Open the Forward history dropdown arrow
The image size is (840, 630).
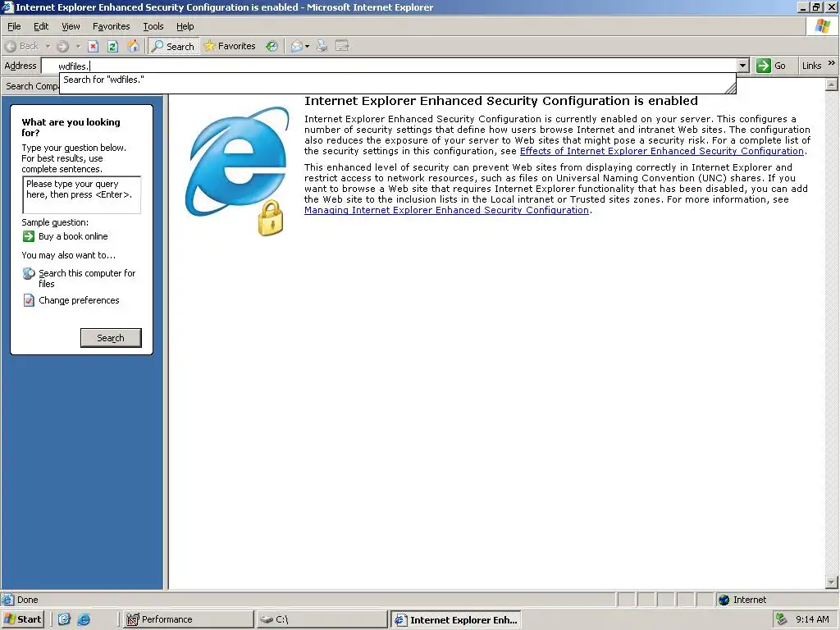pos(78,47)
